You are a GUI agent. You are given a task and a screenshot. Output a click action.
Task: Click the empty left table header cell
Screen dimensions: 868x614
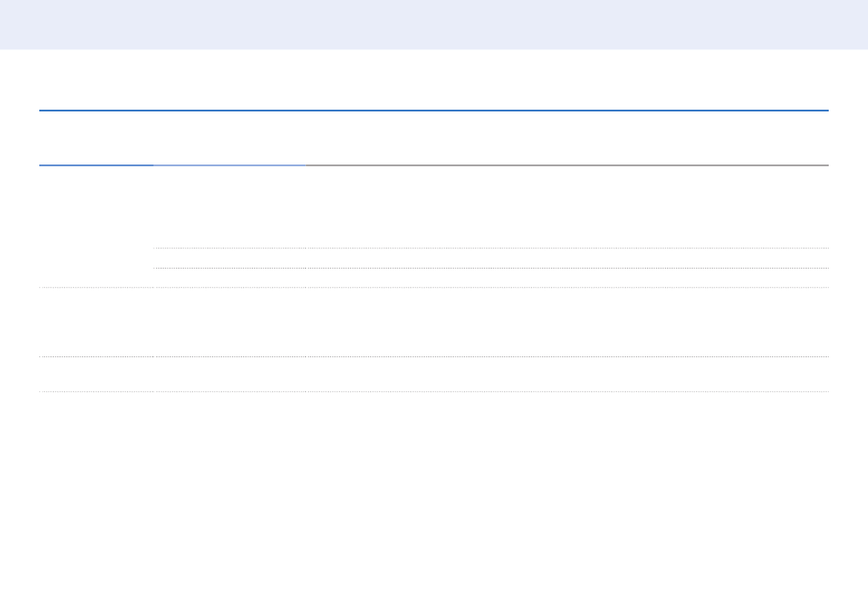(x=96, y=138)
